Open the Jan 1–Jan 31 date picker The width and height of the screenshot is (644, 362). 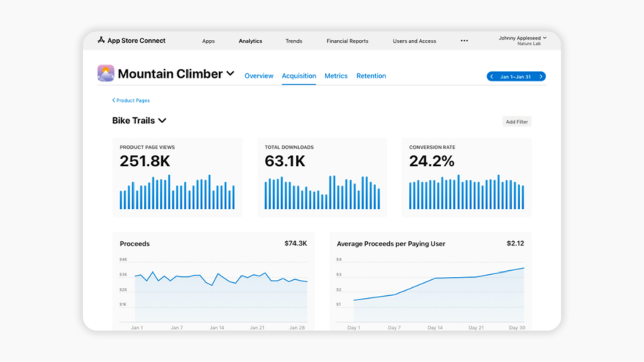[x=516, y=77]
